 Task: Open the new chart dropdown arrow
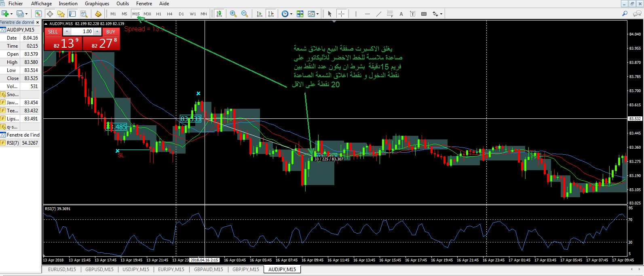point(11,14)
